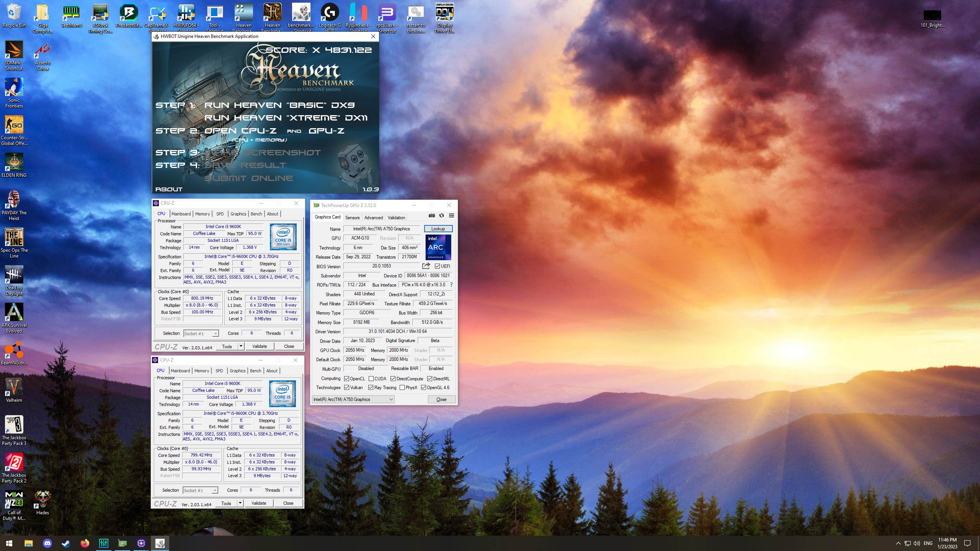Open Logitech G HUB desktop icon
Image resolution: width=980 pixels, height=551 pixels.
(330, 18)
